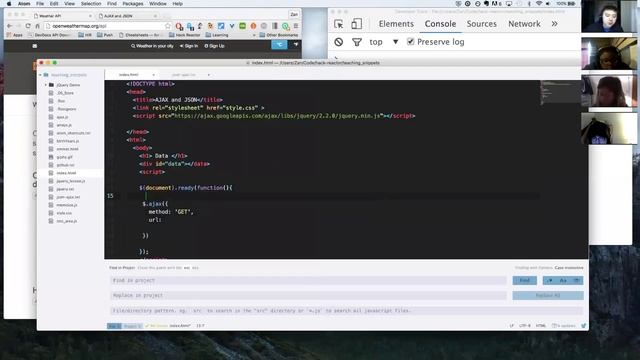Click the blue °C unit button
This screenshot has width=640, height=360.
click(279, 45)
